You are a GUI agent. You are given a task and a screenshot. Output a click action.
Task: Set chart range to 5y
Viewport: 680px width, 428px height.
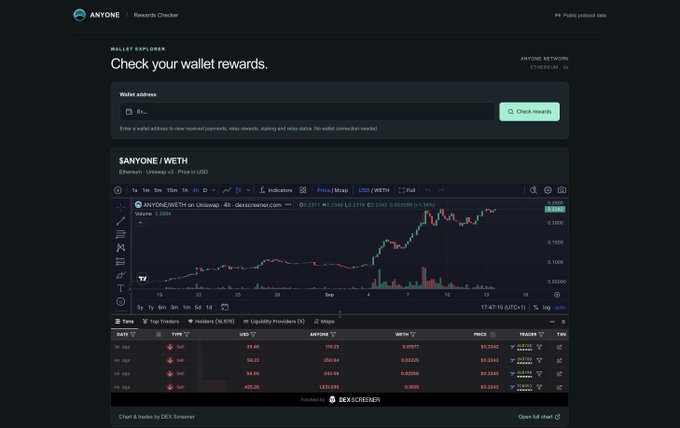[x=140, y=307]
